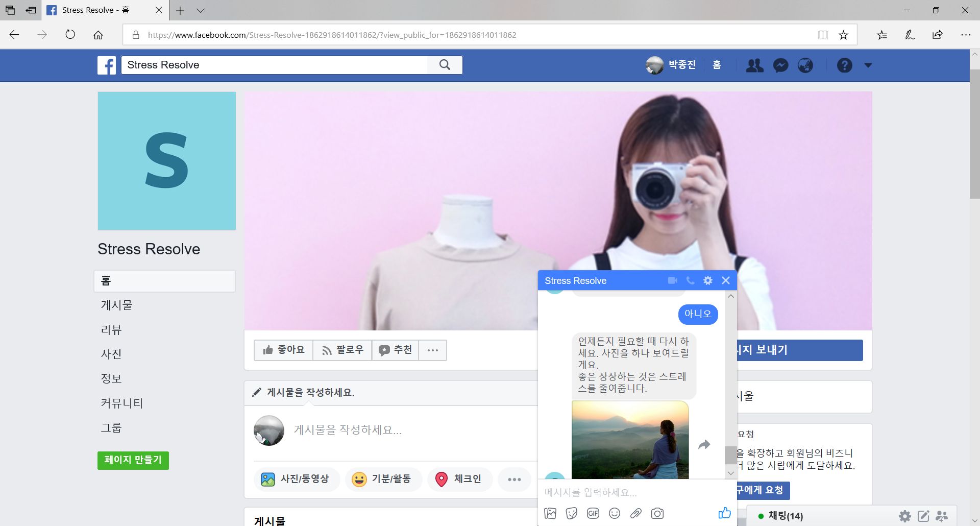Click the 페이지 만들기 button
Viewport: 980px width, 526px height.
(x=133, y=460)
